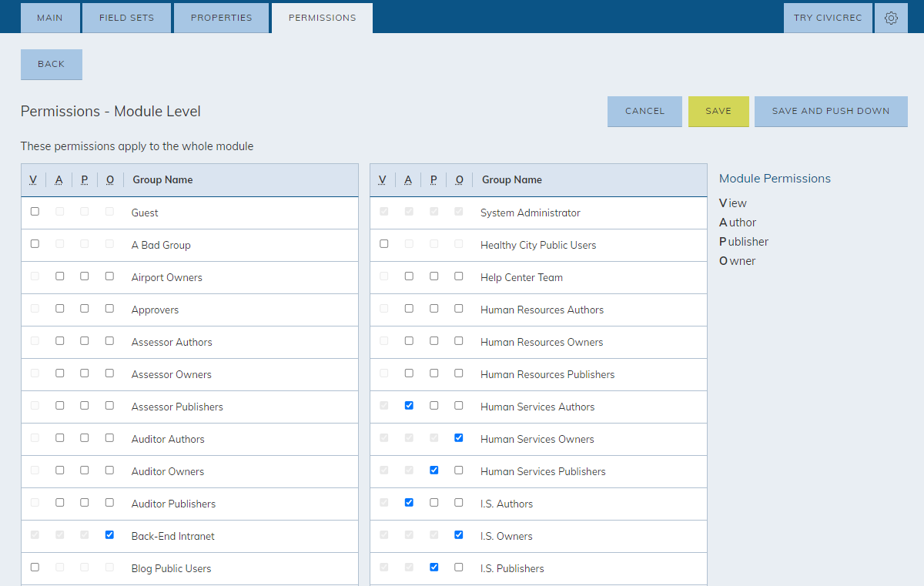This screenshot has height=586, width=924.
Task: Cancel the permission changes
Action: coord(644,112)
